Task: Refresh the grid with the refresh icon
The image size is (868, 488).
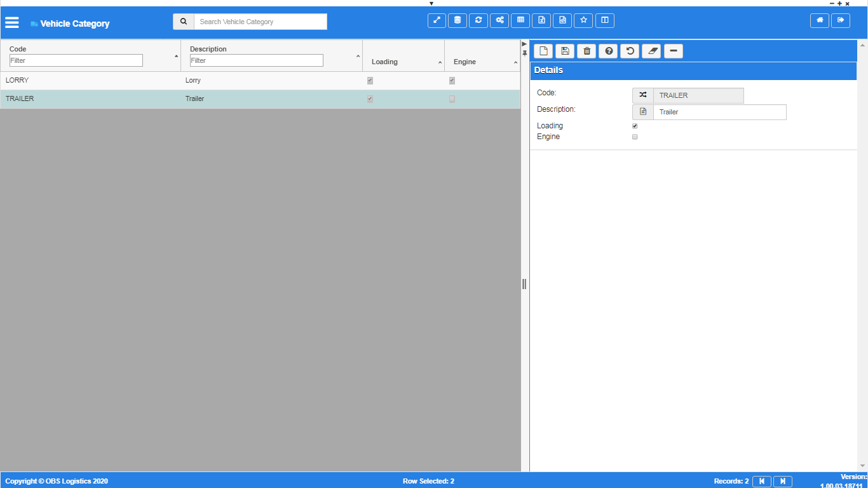Action: (478, 20)
